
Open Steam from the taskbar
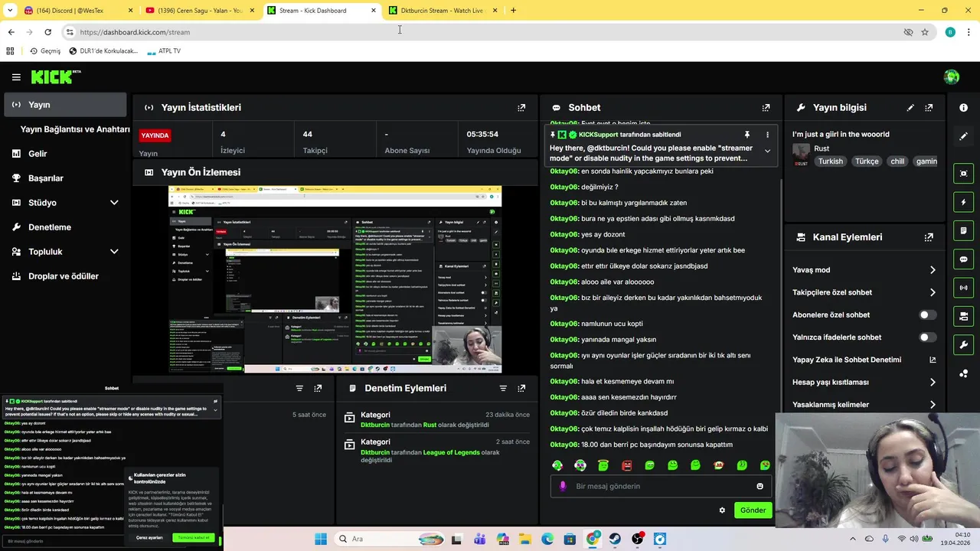point(616,539)
